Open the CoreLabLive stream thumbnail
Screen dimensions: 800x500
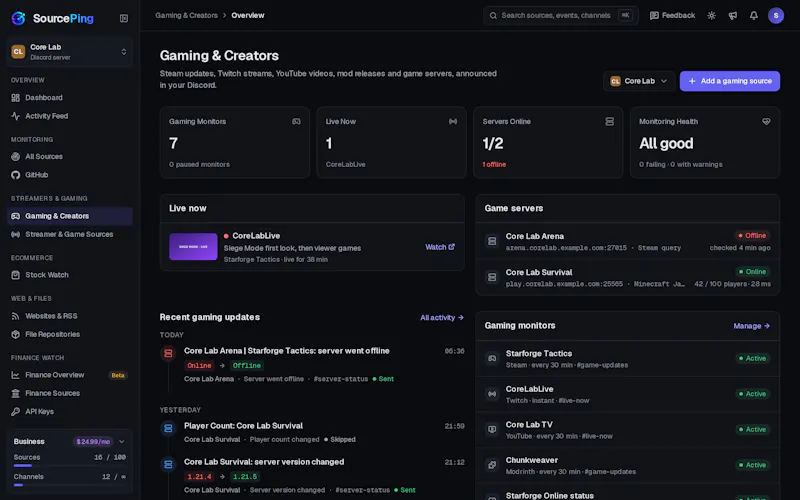point(193,246)
